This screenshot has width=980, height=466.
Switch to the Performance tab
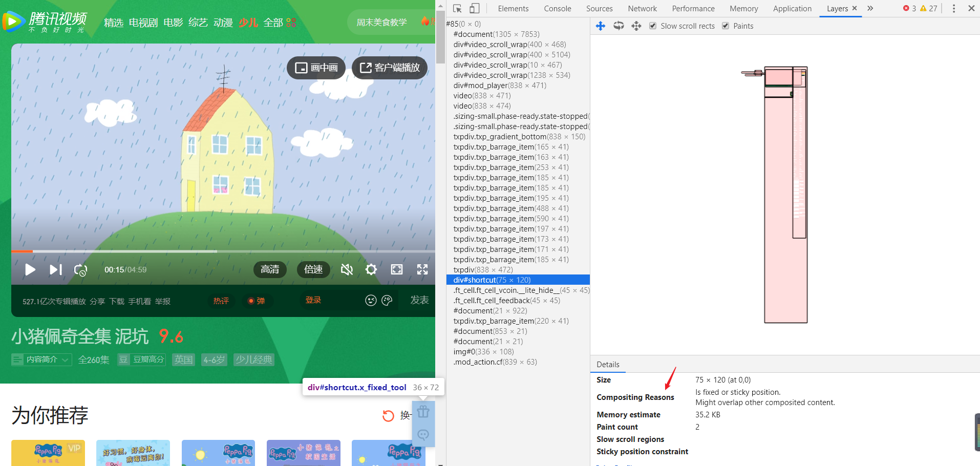[x=693, y=9]
